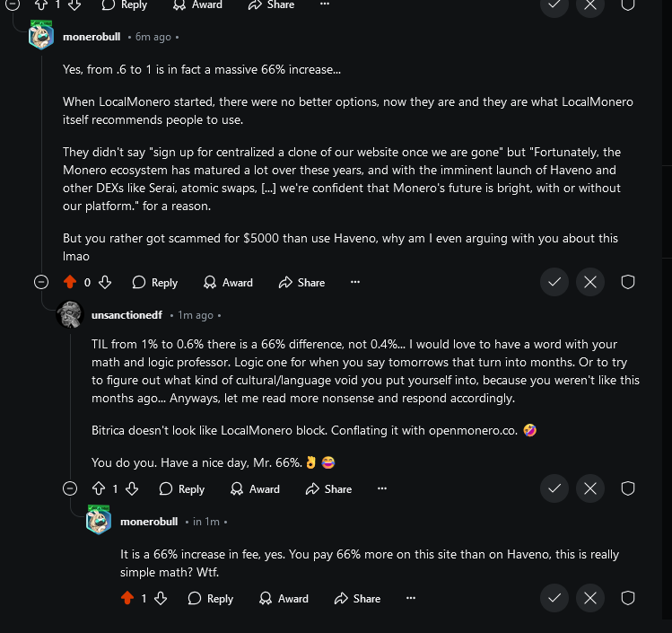This screenshot has height=633, width=672.
Task: Click shield mod icon on unsanctionedf's comment
Action: pos(628,488)
